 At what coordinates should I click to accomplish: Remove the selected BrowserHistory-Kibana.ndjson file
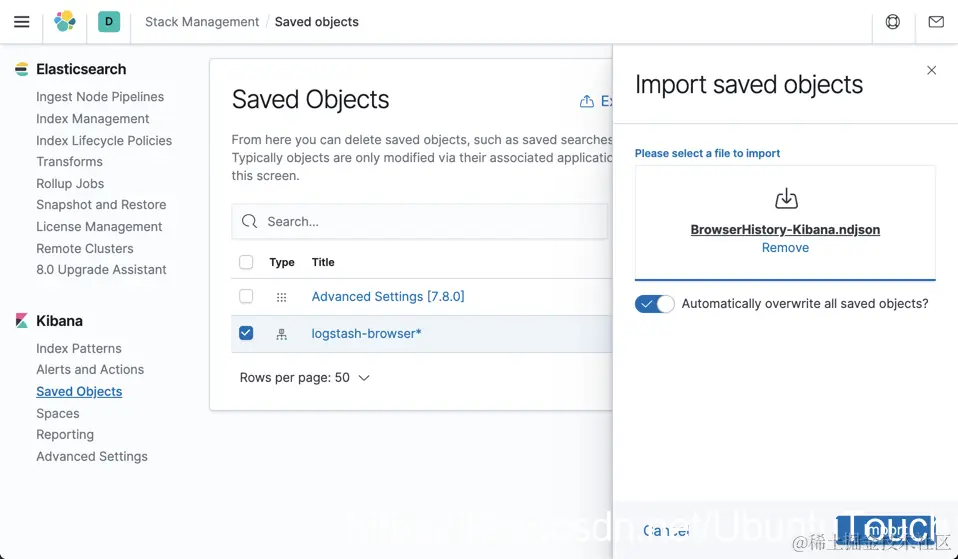pos(785,247)
